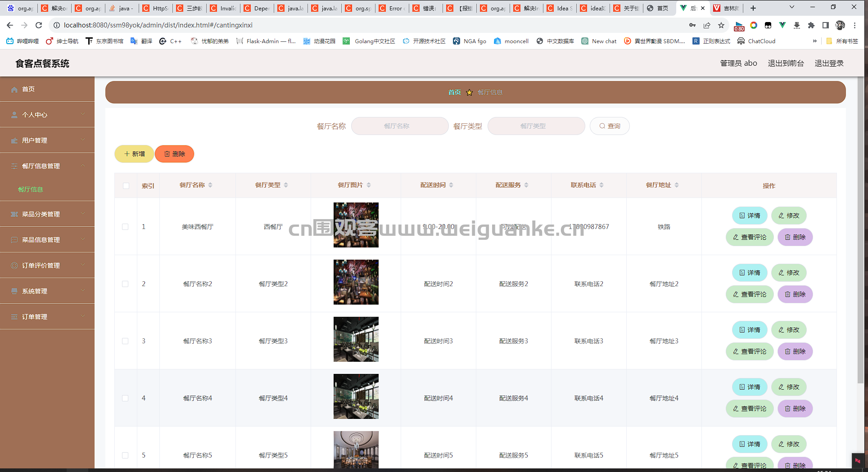Open the 首页 sidebar menu item
Viewport: 868px width, 472px height.
47,89
